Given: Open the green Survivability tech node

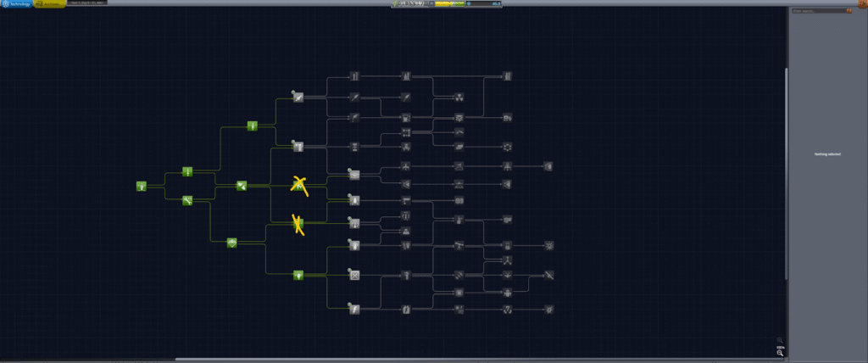Looking at the screenshot, I should [x=231, y=243].
